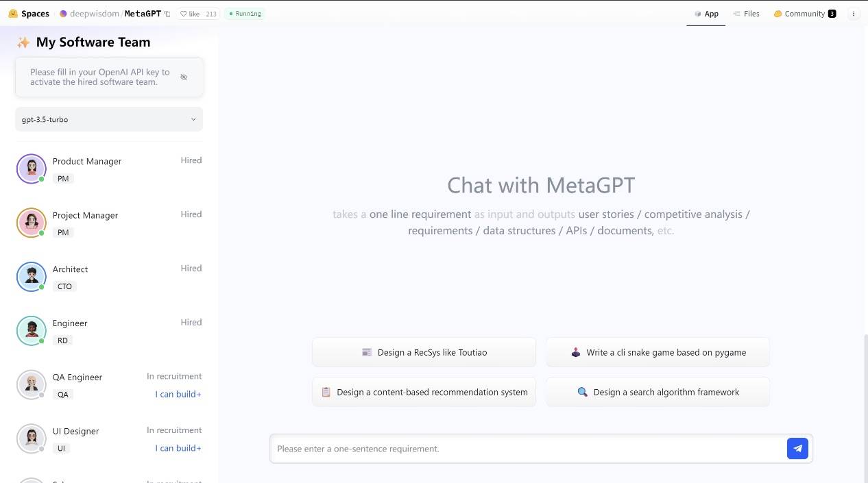Screen dimensions: 868x483
Task: Click the Product Manager avatar icon
Action: [x=31, y=168]
